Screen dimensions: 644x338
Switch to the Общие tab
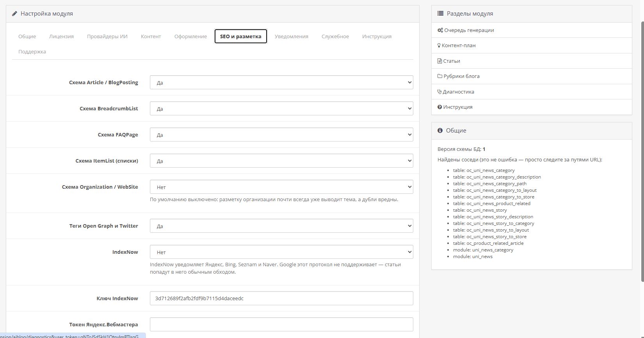click(x=27, y=36)
